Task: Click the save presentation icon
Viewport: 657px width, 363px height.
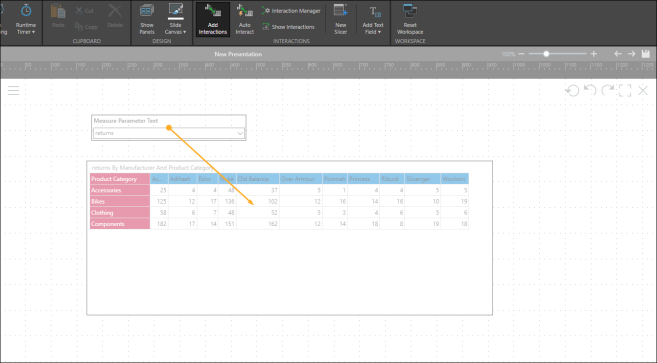Action: tap(646, 54)
